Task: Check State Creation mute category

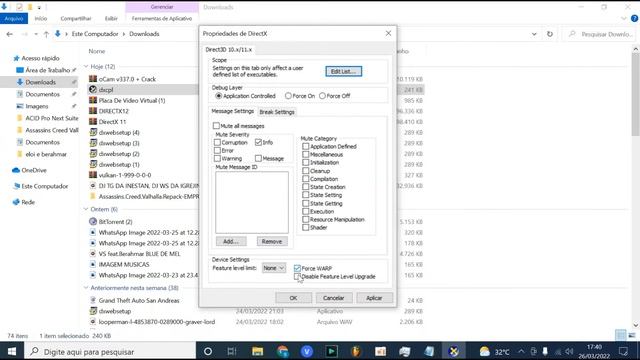Action: point(305,187)
